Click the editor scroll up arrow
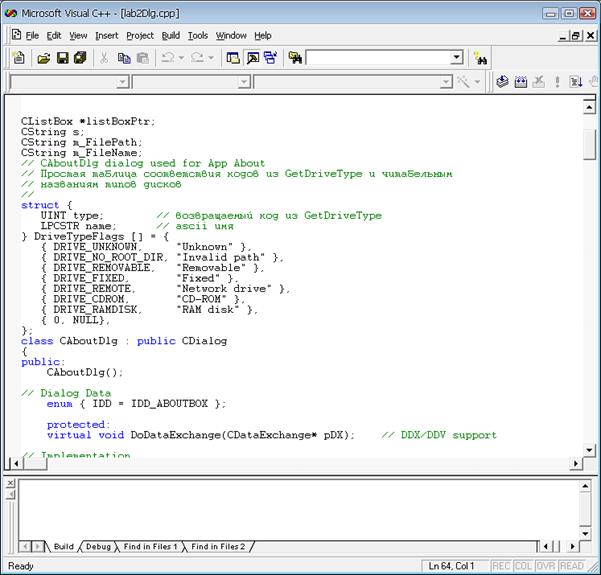This screenshot has width=601, height=575. (x=589, y=107)
